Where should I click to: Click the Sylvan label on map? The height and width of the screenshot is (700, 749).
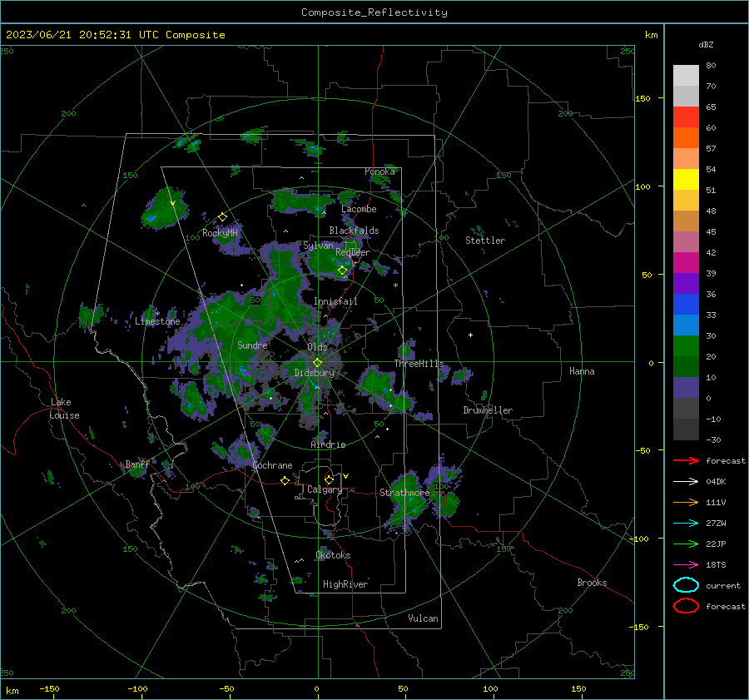click(x=318, y=246)
